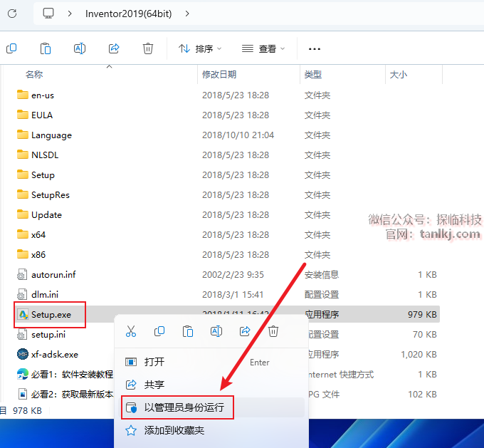The height and width of the screenshot is (448, 484).
Task: Click the autorun.inf date 2002/2/23 9:35
Action: 233,274
